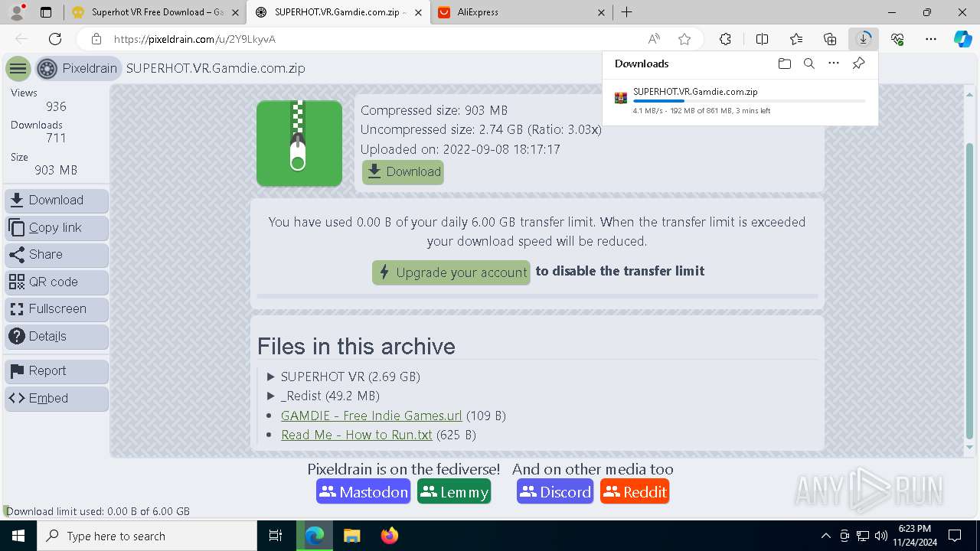
Task: Visit Pixeldrain on Mastodon
Action: coord(363,492)
